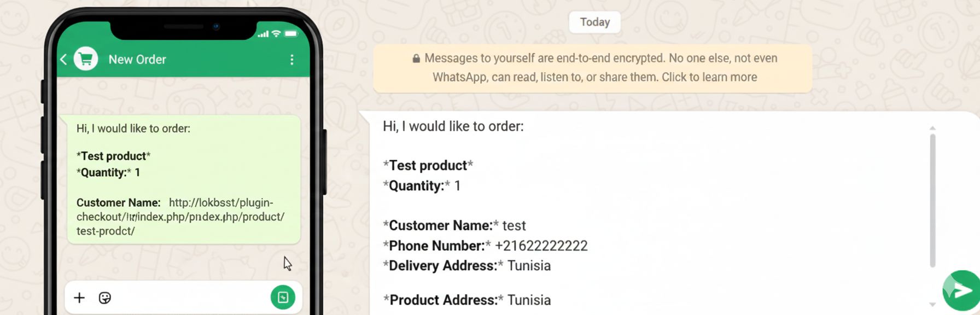The height and width of the screenshot is (315, 980).
Task: Click the scrollbar down arrow in message box
Action: click(932, 305)
